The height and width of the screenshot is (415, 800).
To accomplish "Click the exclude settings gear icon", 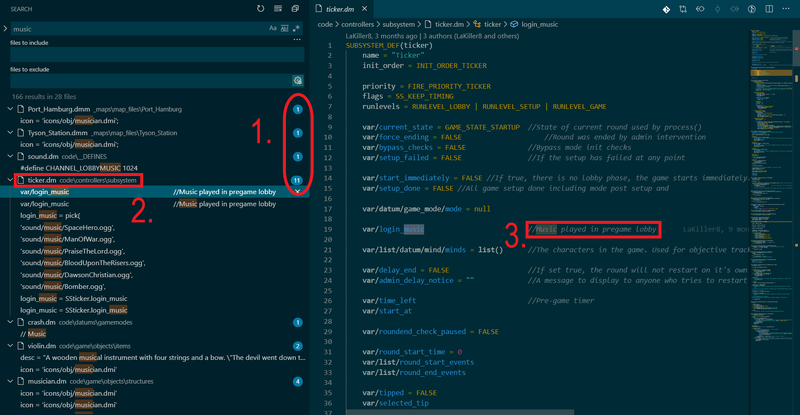I will pos(297,80).
